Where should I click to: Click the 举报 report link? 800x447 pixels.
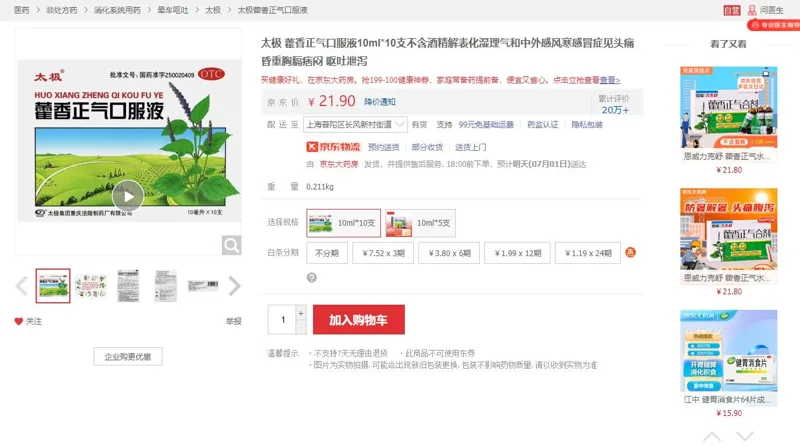tap(234, 321)
